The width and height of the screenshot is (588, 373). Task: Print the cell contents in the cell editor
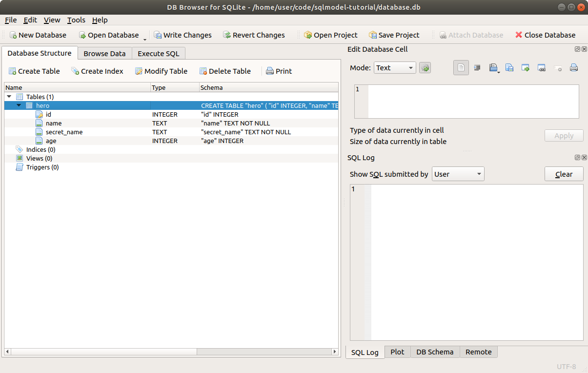pyautogui.click(x=574, y=68)
